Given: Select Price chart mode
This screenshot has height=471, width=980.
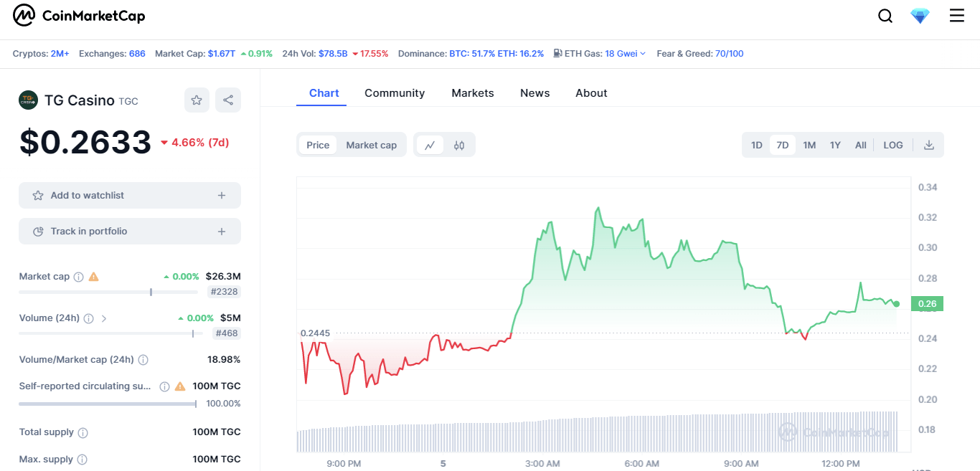Looking at the screenshot, I should click(318, 145).
